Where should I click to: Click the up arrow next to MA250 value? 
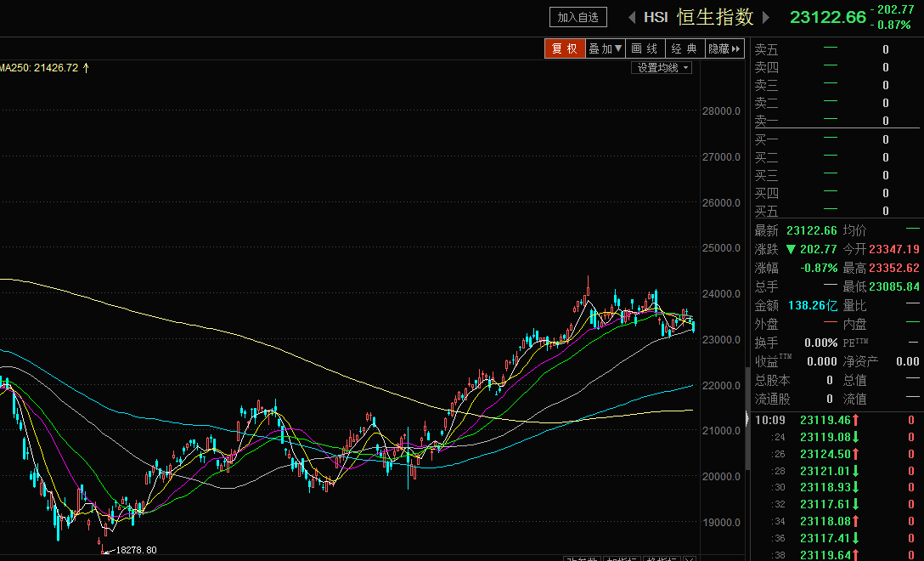tap(86, 68)
